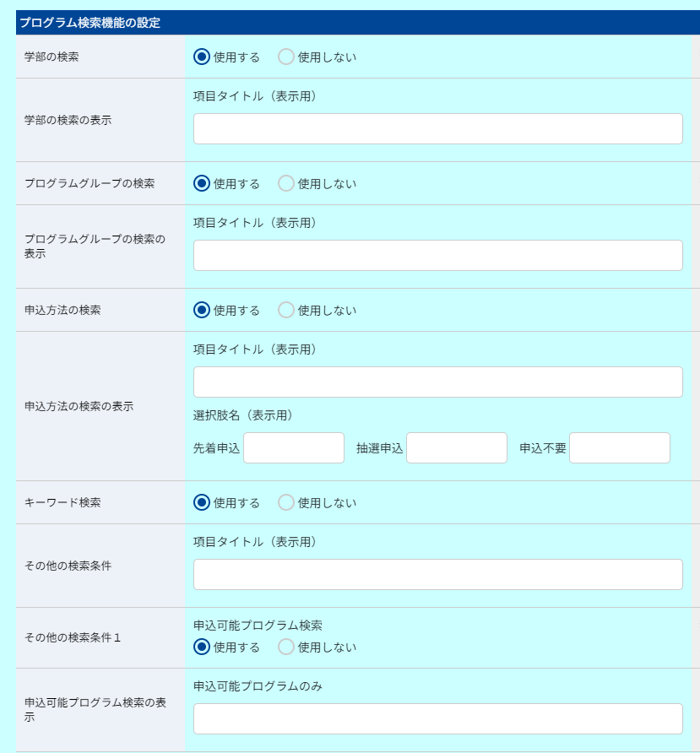
Task: Focus the 抽選申込 display name field
Action: tap(457, 448)
